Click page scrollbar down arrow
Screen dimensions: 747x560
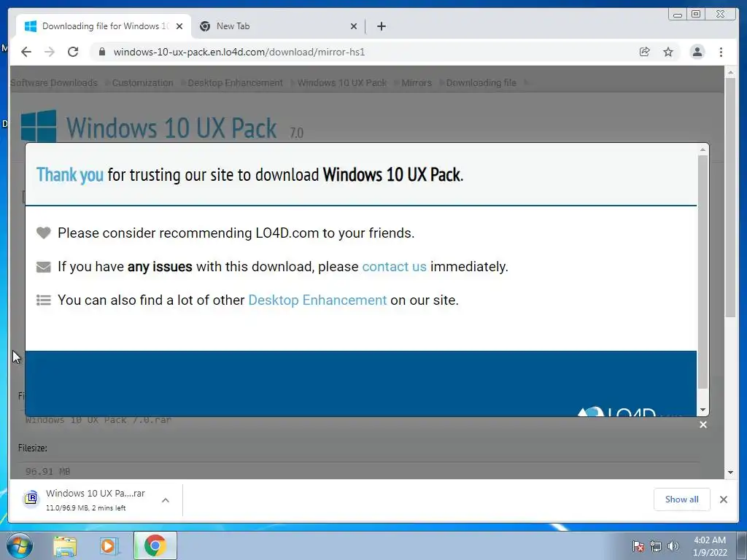[730, 472]
